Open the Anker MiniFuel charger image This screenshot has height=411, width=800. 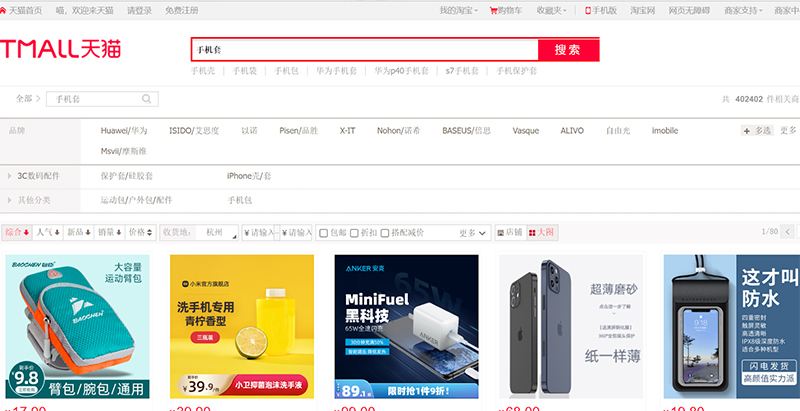click(407, 326)
